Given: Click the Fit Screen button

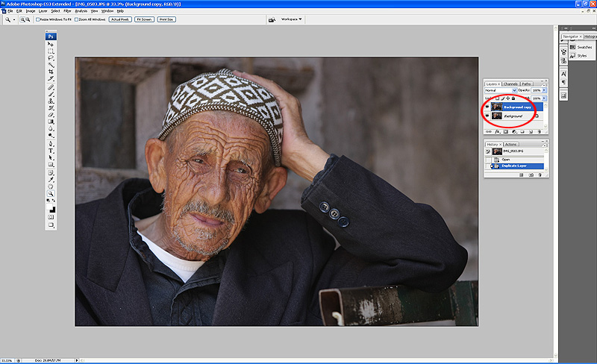Looking at the screenshot, I should [x=143, y=19].
